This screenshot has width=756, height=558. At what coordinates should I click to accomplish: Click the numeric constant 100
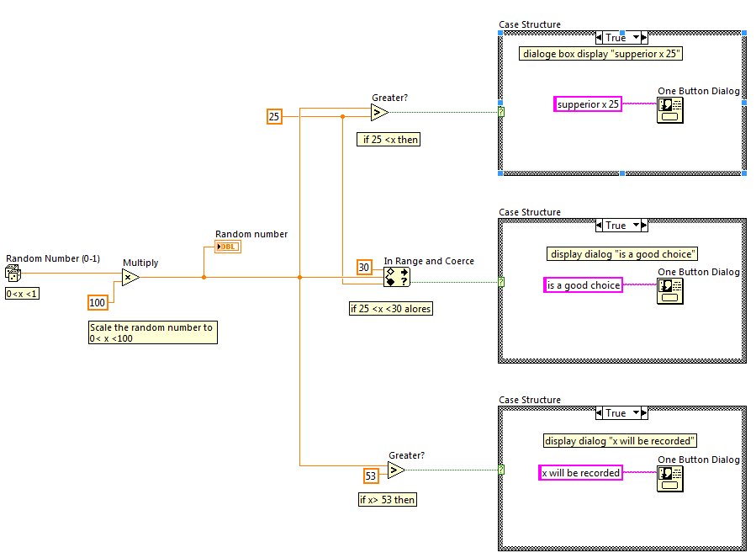98,303
